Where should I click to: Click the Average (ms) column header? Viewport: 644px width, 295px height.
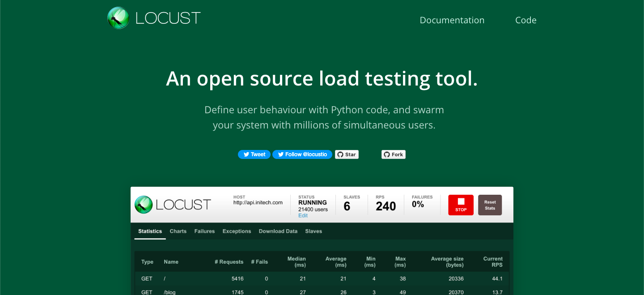tap(336, 262)
